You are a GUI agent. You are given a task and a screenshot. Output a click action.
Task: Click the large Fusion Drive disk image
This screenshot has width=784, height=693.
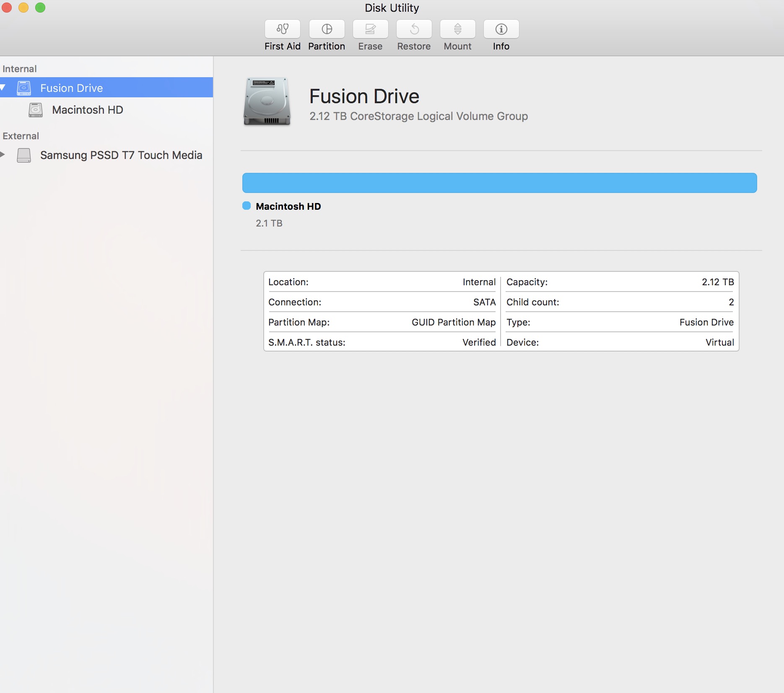tap(267, 102)
